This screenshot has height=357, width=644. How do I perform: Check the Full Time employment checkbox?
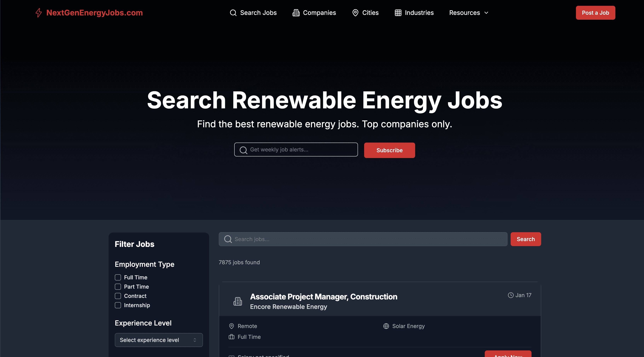118,277
